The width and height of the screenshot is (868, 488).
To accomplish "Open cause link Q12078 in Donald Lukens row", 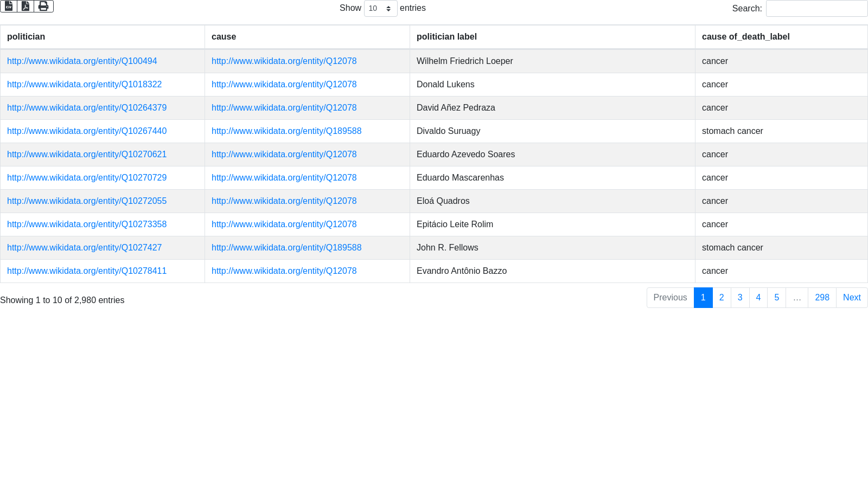I will click(x=284, y=85).
